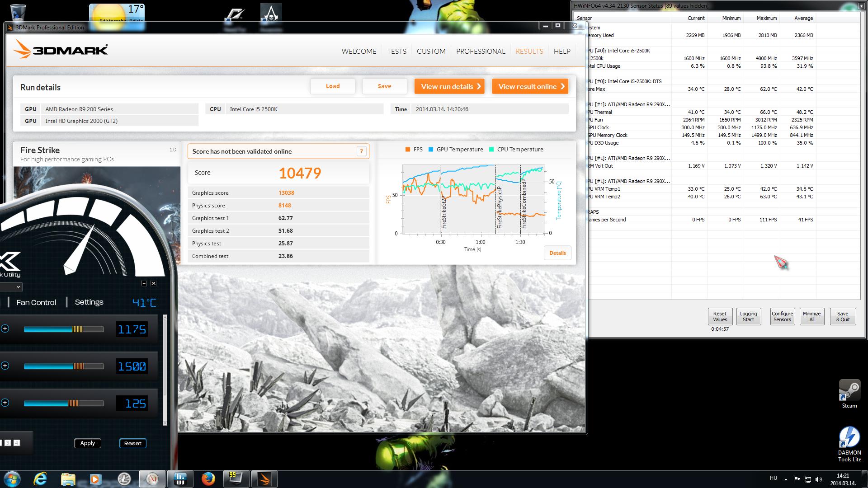Click Logging Start in HWiNFO64

(748, 316)
